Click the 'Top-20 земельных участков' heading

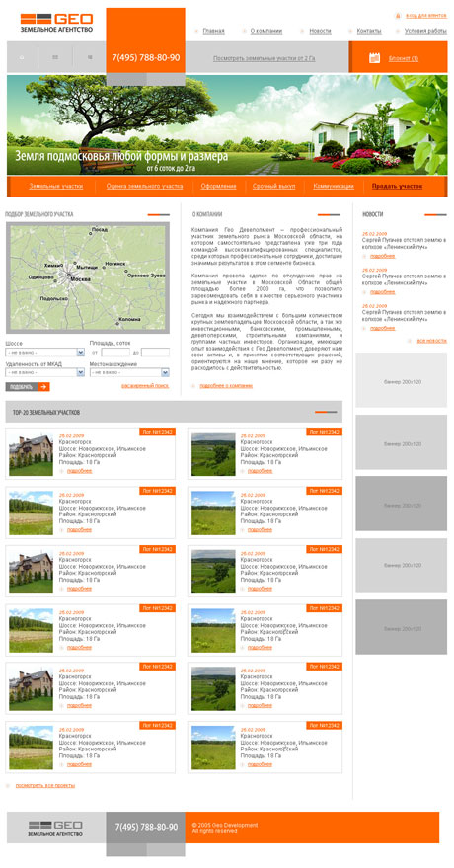[45, 413]
